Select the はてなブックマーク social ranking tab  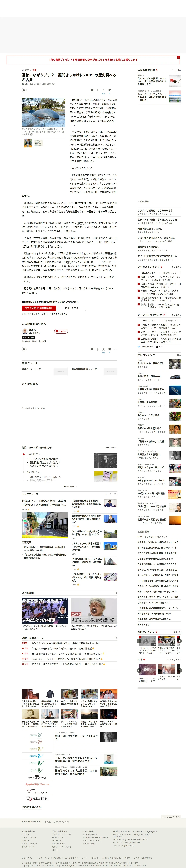pos(170,321)
